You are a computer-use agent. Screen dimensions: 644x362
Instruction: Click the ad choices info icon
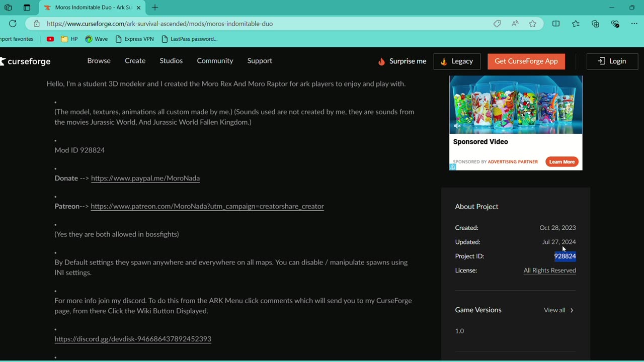[452, 167]
